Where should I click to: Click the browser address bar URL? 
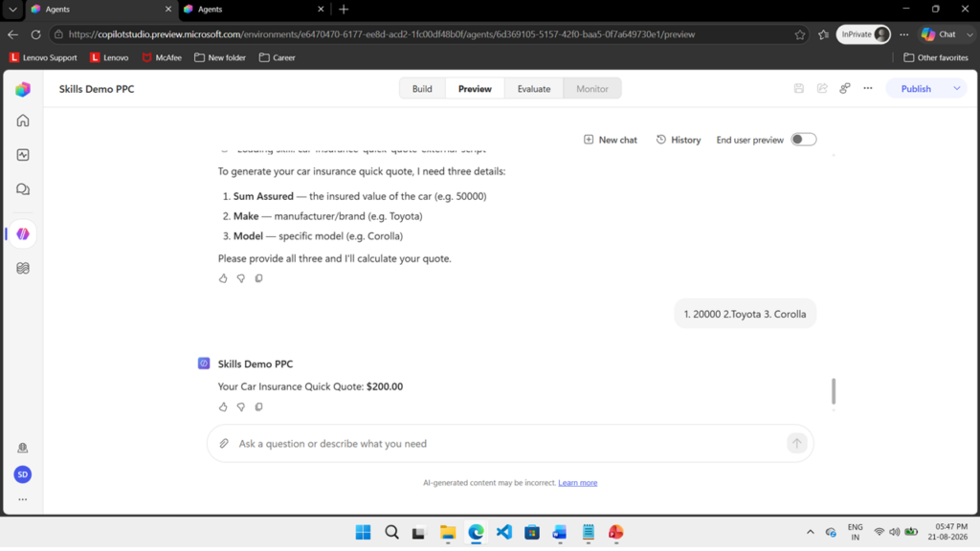(381, 34)
